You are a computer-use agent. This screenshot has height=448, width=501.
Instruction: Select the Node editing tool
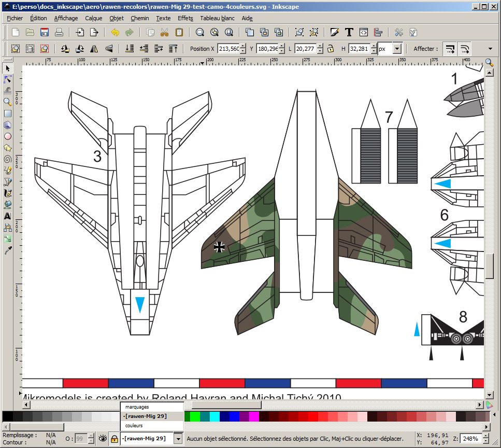8,79
